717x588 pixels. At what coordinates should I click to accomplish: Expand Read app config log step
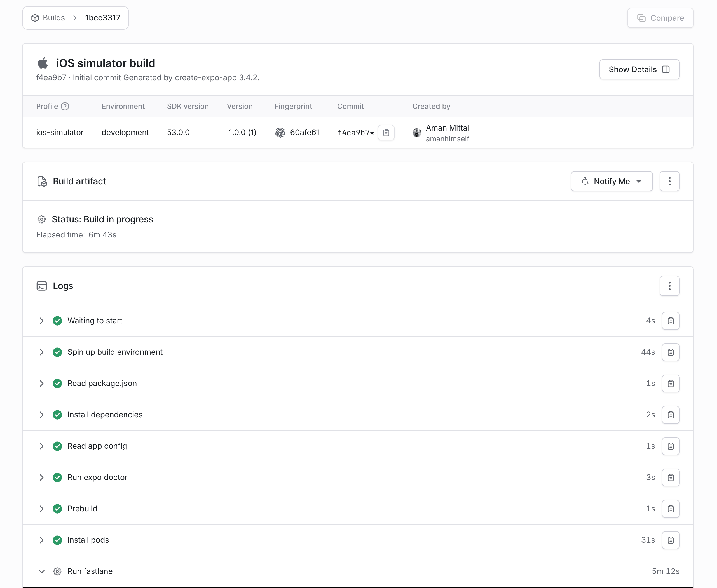coord(41,446)
